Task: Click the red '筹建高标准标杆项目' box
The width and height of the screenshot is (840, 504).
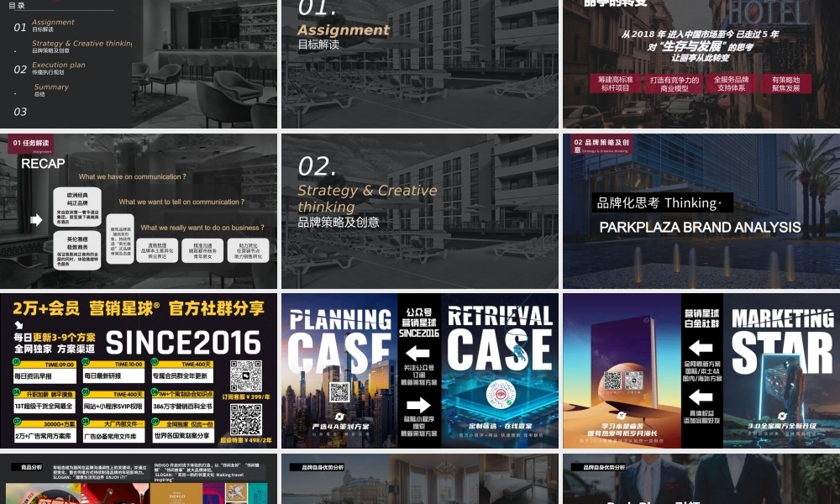Action: [x=615, y=83]
